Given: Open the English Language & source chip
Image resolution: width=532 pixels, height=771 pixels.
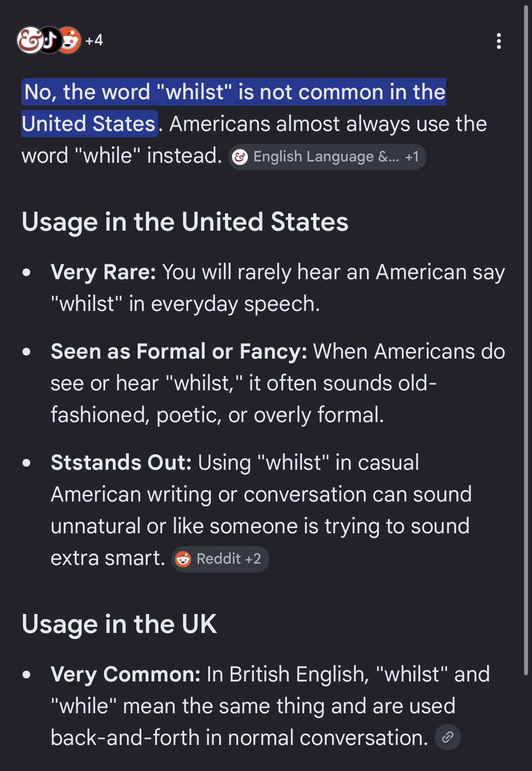Looking at the screenshot, I should (x=327, y=157).
